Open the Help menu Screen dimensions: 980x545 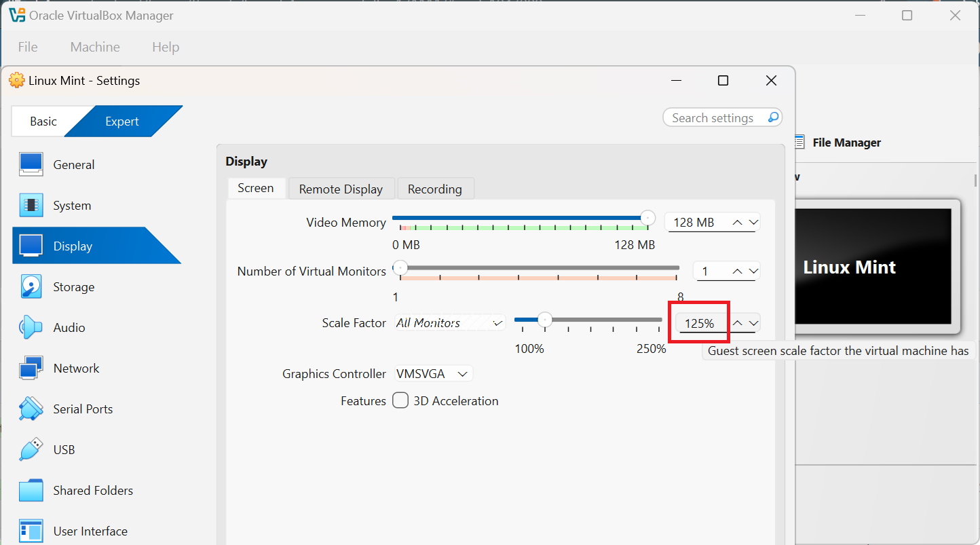166,47
